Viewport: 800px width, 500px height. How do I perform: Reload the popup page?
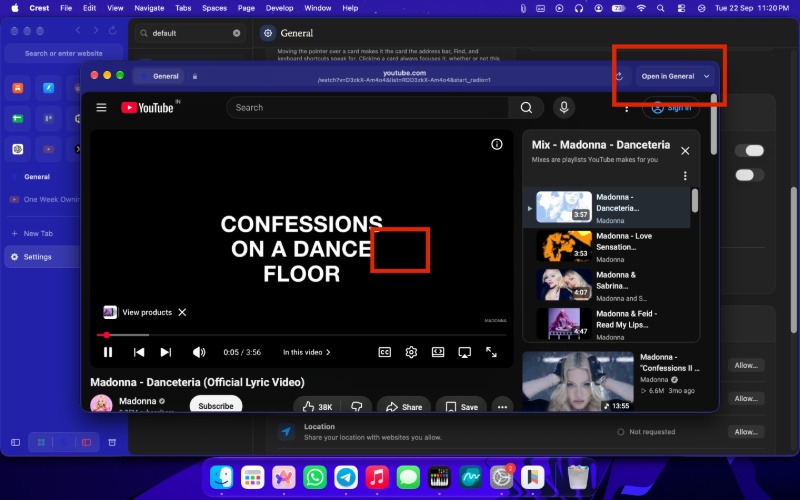pyautogui.click(x=619, y=76)
